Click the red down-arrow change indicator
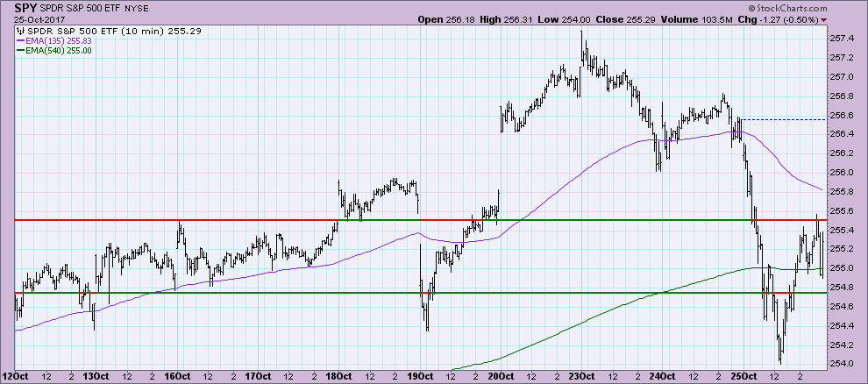 824,20
